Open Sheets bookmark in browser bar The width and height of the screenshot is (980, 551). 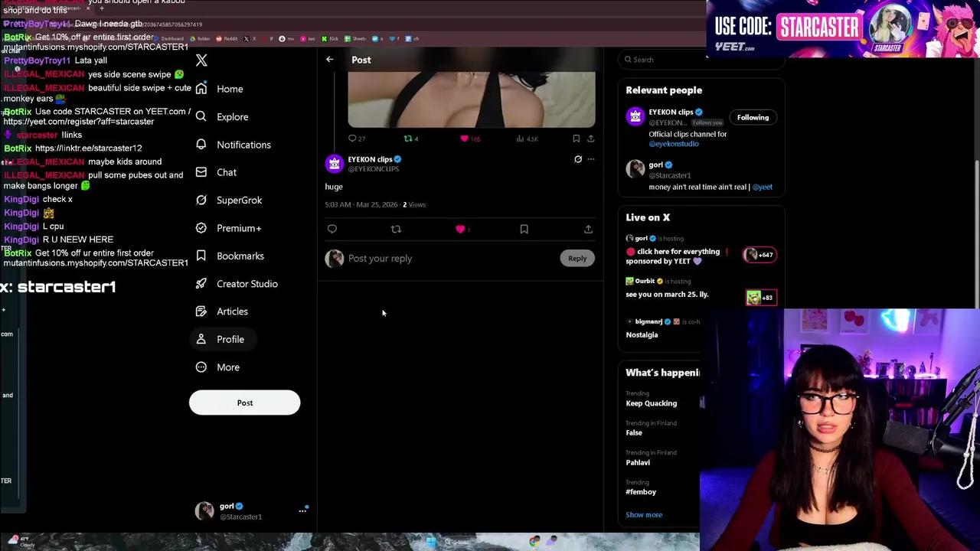tap(356, 38)
